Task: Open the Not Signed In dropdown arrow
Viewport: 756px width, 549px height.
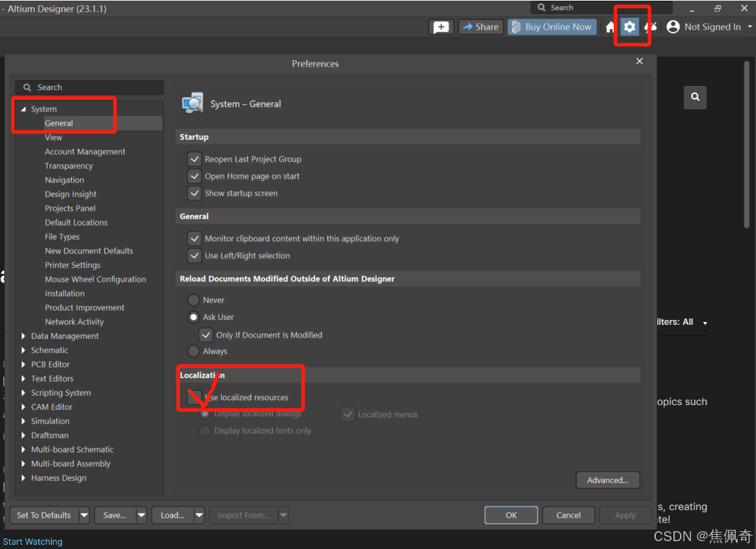Action: click(750, 27)
